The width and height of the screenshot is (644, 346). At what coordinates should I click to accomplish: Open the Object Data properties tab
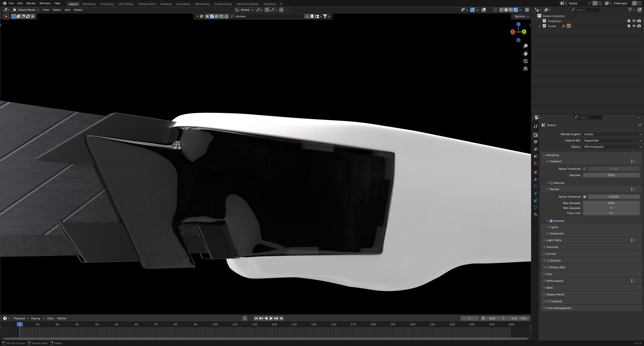click(536, 208)
